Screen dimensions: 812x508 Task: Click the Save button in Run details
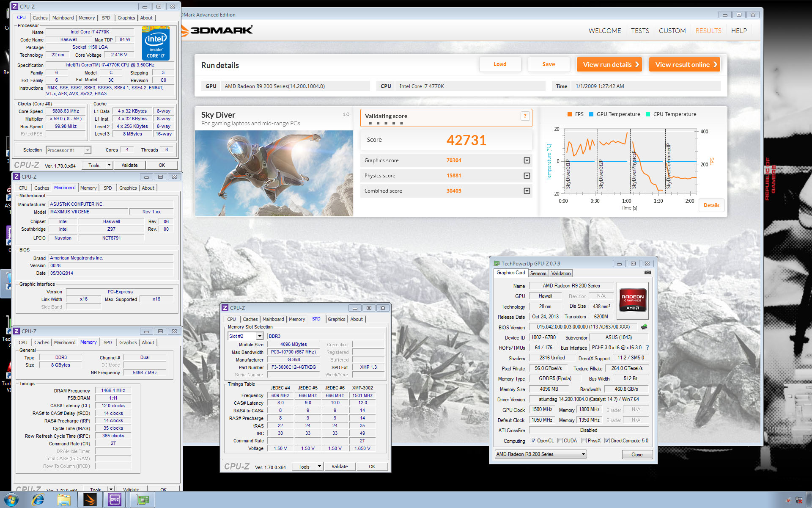549,64
